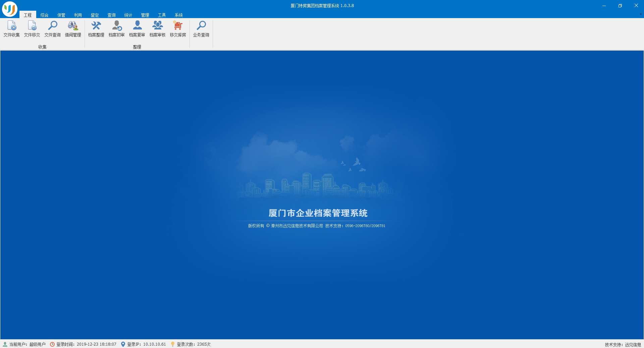
Task: Click the login IP location pin icon
Action: 123,344
